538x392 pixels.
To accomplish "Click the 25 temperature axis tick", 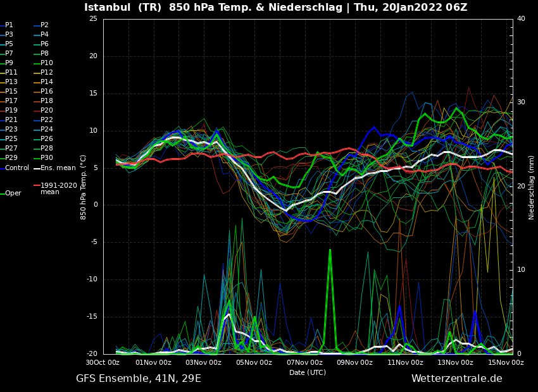I will (x=93, y=19).
